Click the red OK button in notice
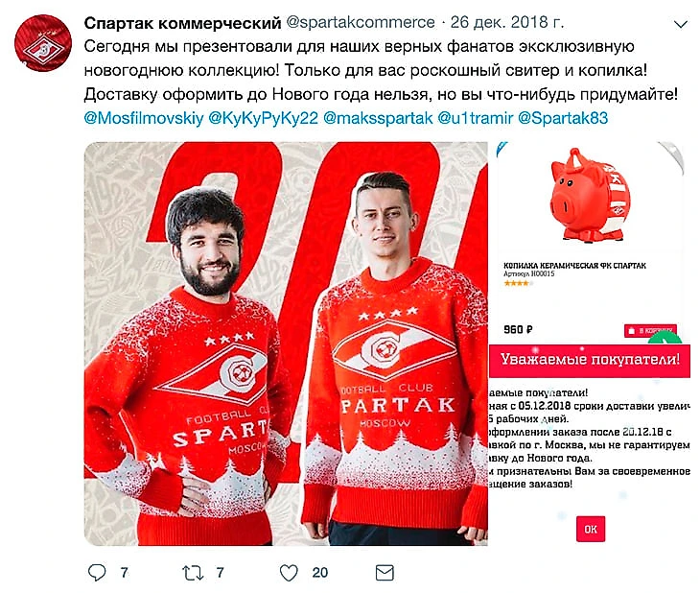Image resolution: width=700 pixels, height=593 pixels. click(591, 529)
